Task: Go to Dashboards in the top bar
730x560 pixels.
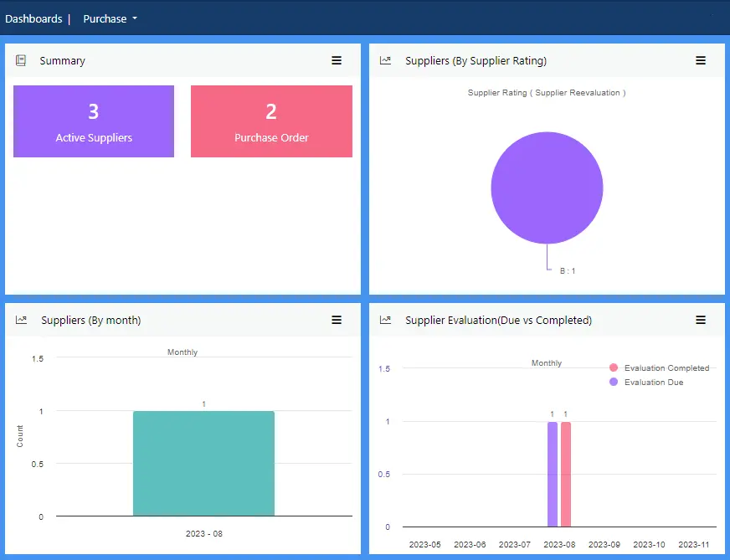Action: [33, 18]
